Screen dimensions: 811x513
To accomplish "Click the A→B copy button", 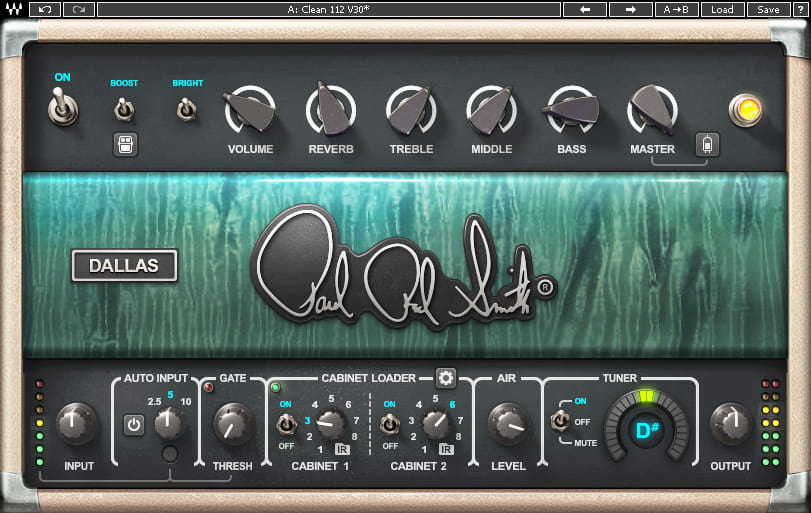I will pyautogui.click(x=676, y=9).
